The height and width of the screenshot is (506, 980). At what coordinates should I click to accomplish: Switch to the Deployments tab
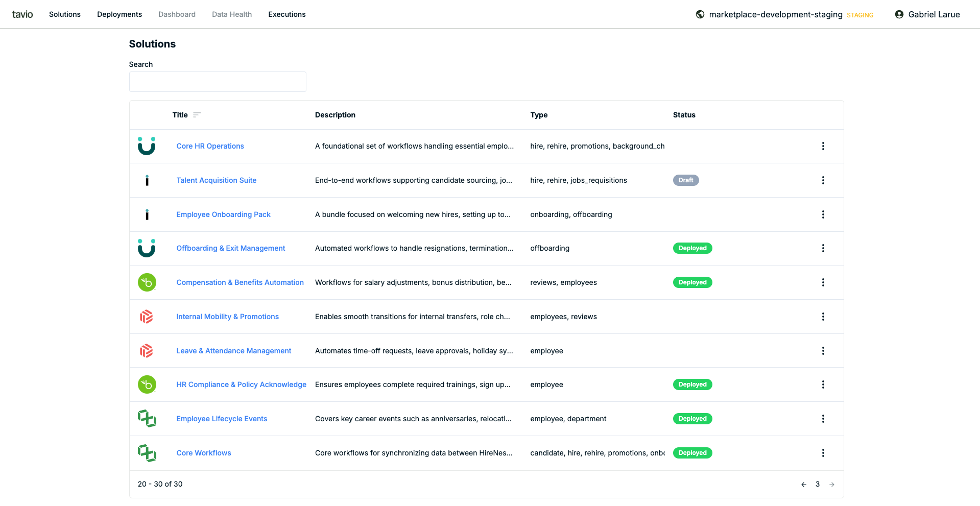(x=119, y=14)
